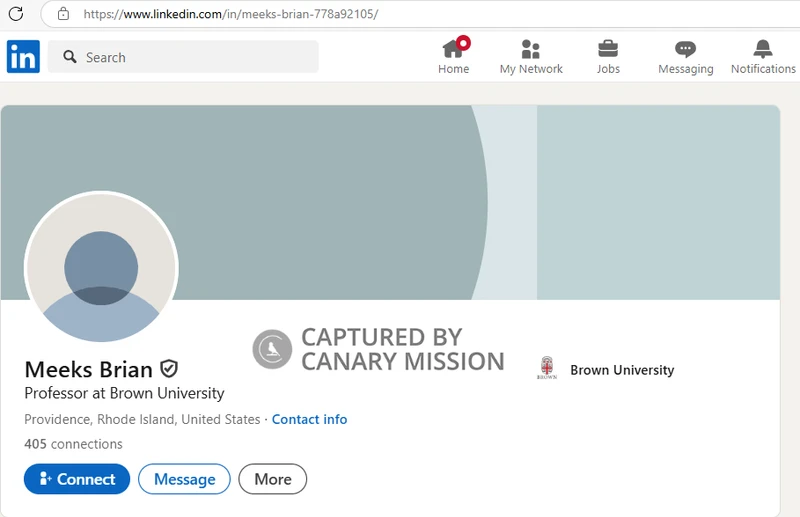Open the Messaging tab label

coord(686,69)
